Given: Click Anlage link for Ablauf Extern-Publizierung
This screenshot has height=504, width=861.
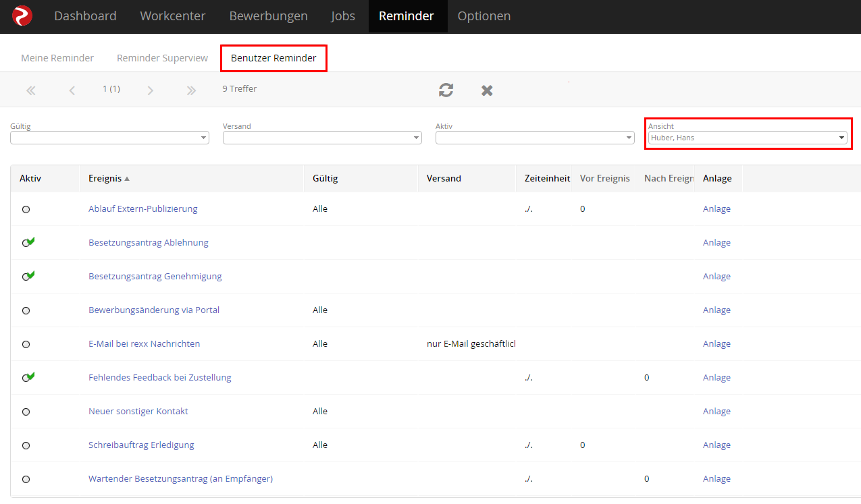Looking at the screenshot, I should [716, 208].
